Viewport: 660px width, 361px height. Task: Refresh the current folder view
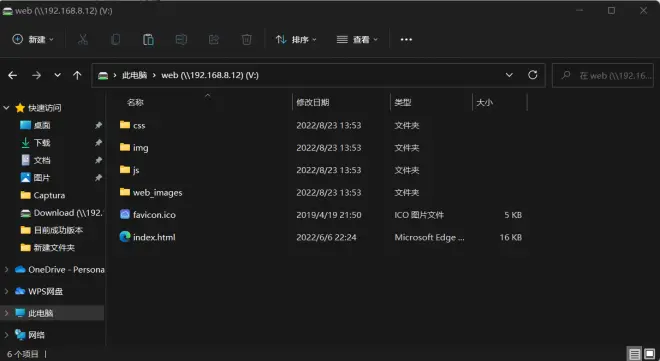pyautogui.click(x=533, y=75)
